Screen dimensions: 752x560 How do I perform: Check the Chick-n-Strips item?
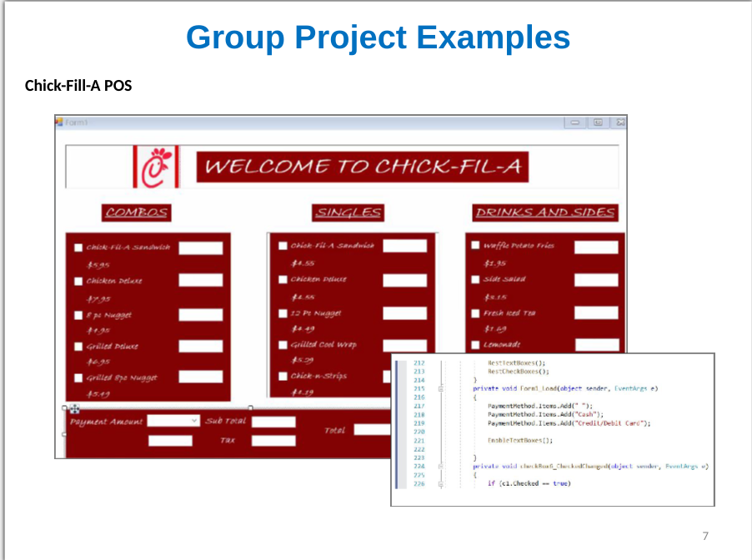coord(283,375)
